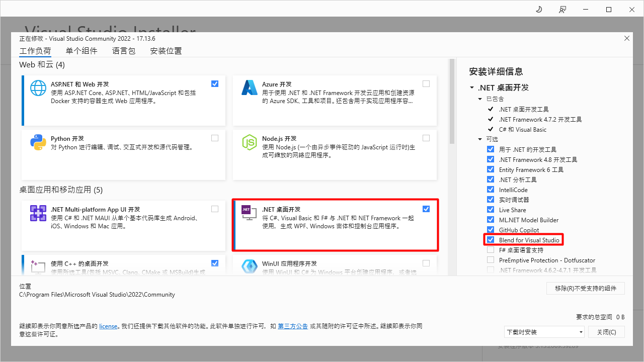Select the ASP.NET Web development globe icon
The image size is (644, 362).
click(x=38, y=87)
